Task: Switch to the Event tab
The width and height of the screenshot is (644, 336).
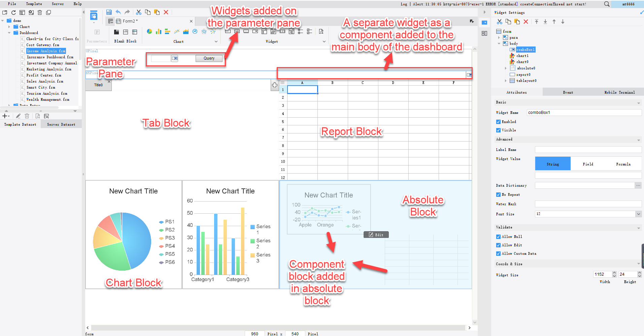Action: point(568,92)
